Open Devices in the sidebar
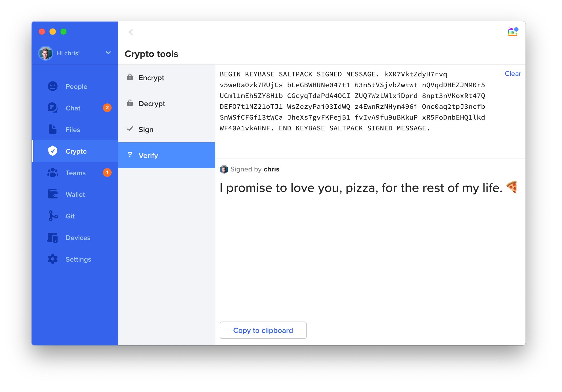This screenshot has height=392, width=562. [x=75, y=238]
